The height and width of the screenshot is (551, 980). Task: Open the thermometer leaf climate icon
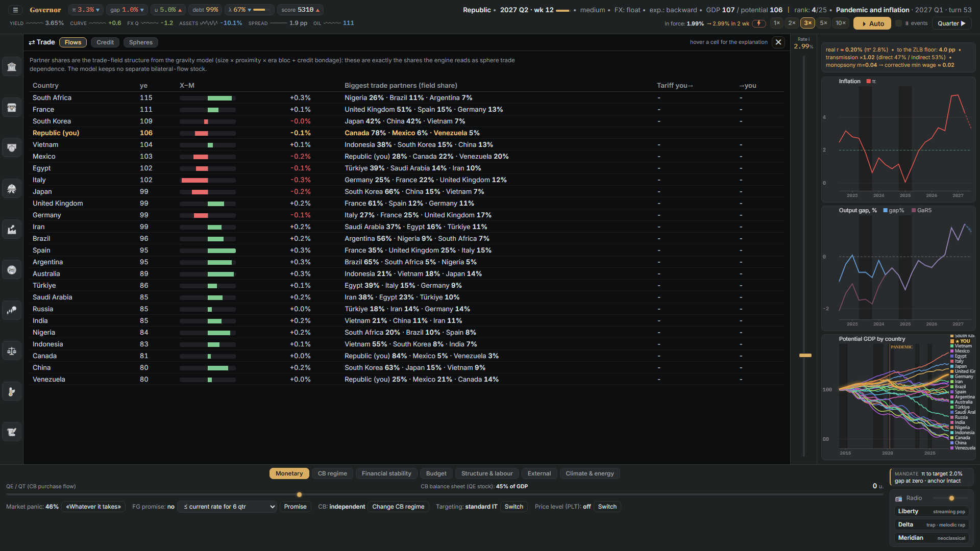pos(12,392)
